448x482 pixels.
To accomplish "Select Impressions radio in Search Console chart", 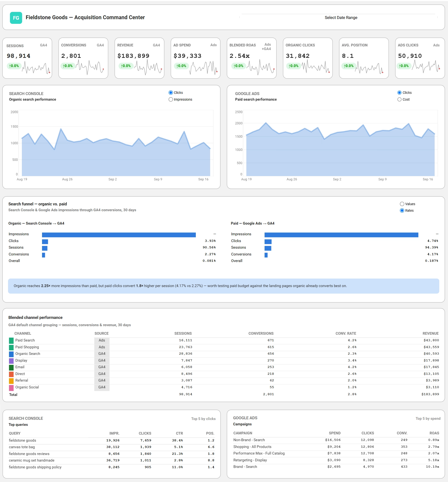I will [171, 99].
